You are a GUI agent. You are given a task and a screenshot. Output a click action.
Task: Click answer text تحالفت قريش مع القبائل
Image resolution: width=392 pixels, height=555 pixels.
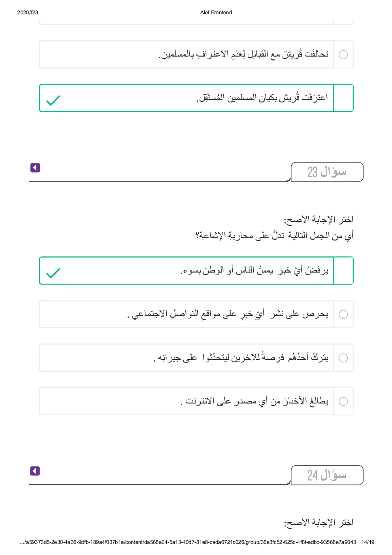(243, 54)
